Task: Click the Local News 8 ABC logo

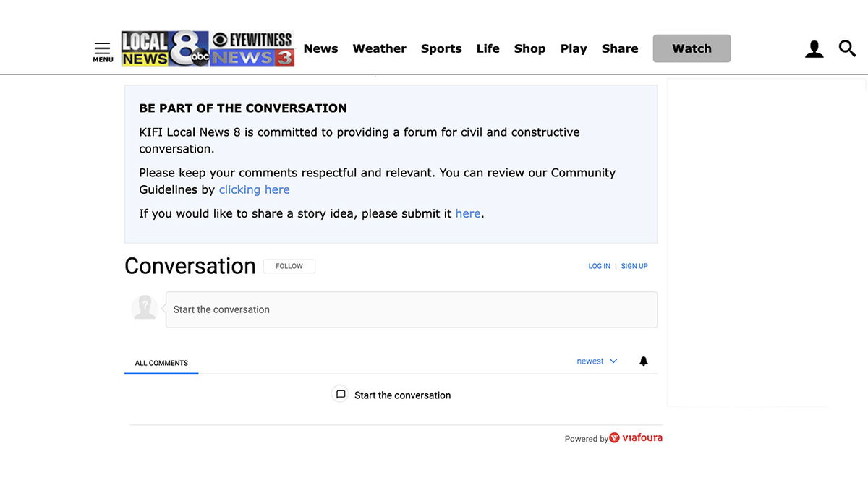Action: 165,48
